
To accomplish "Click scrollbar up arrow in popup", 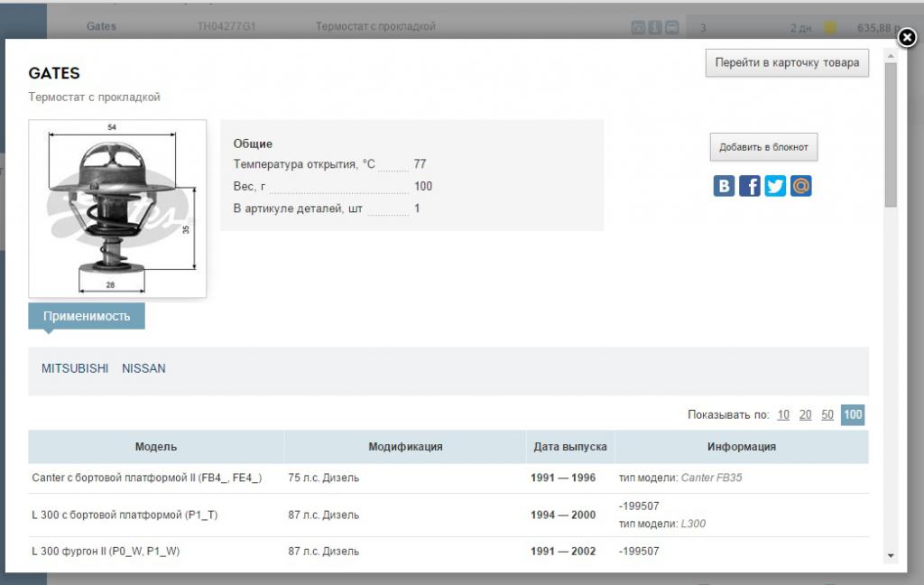I will [x=891, y=56].
